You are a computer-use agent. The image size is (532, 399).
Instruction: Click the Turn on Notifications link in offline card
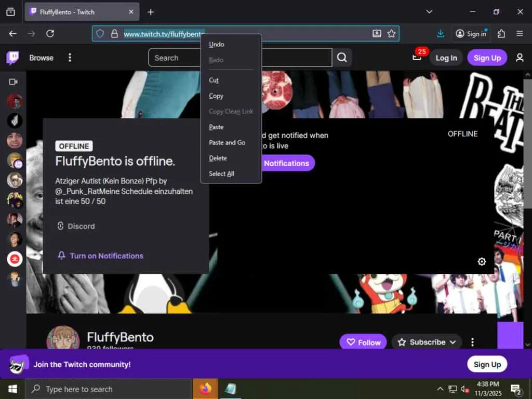point(100,256)
